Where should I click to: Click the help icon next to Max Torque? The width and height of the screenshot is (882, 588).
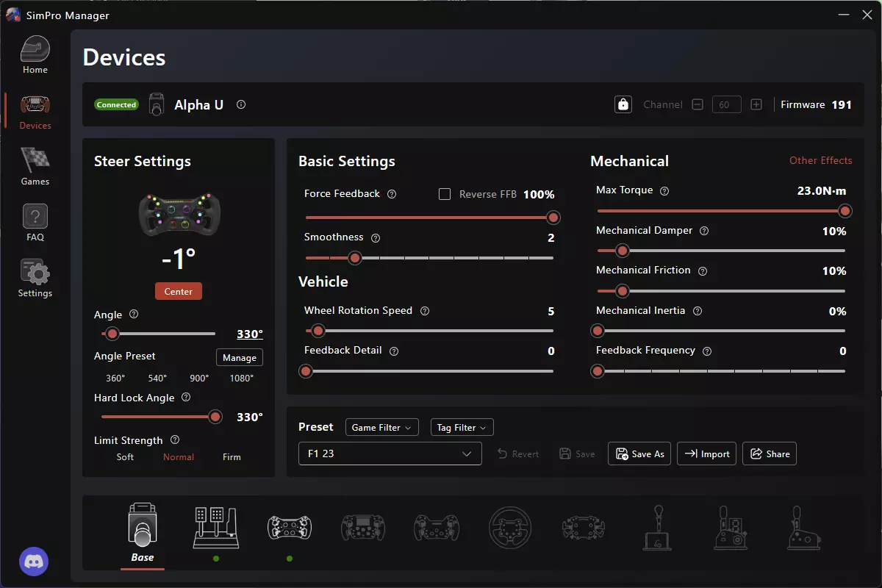[664, 190]
